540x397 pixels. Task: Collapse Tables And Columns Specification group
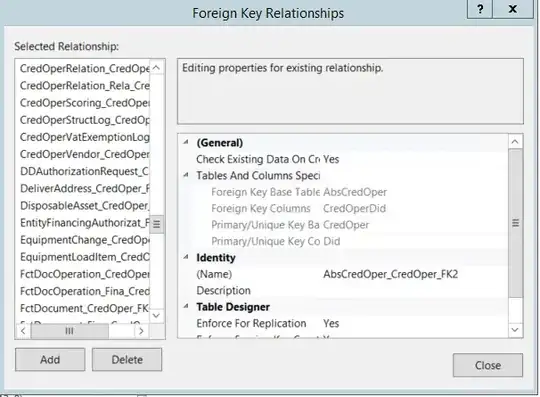pyautogui.click(x=186, y=175)
